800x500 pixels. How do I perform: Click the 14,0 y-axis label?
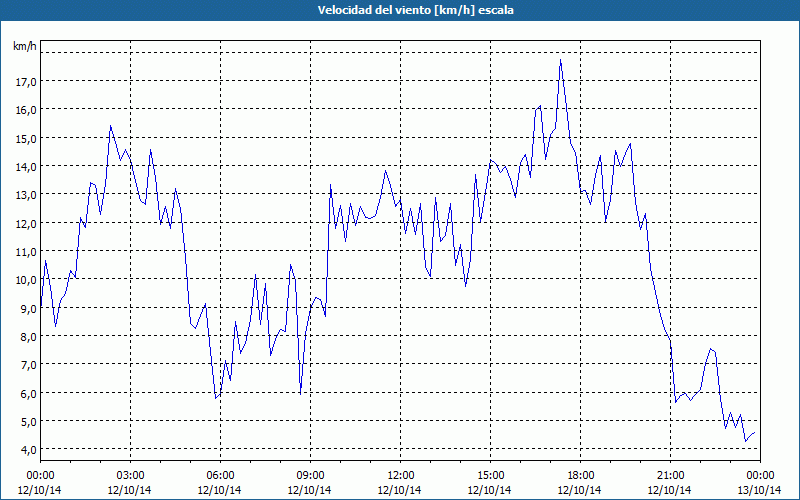click(26, 166)
